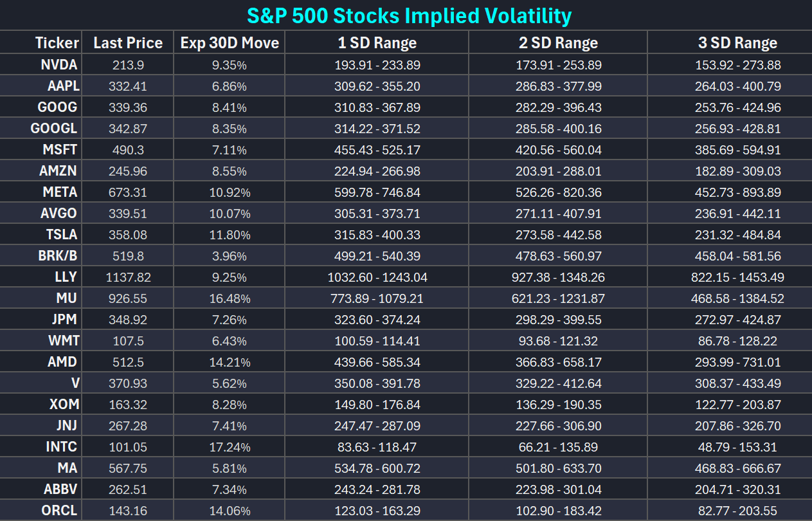Click the Last Price column header

pyautogui.click(x=128, y=43)
